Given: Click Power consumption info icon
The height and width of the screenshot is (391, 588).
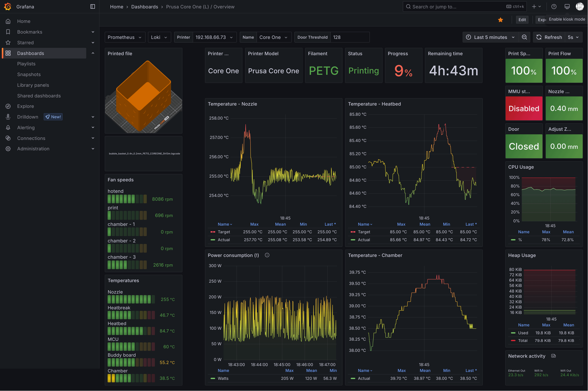Looking at the screenshot, I should 267,255.
